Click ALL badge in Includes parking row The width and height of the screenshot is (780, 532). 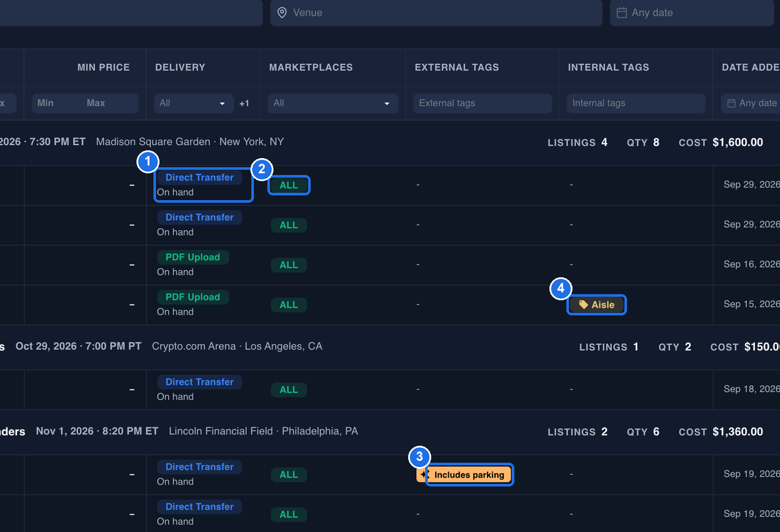pos(289,475)
